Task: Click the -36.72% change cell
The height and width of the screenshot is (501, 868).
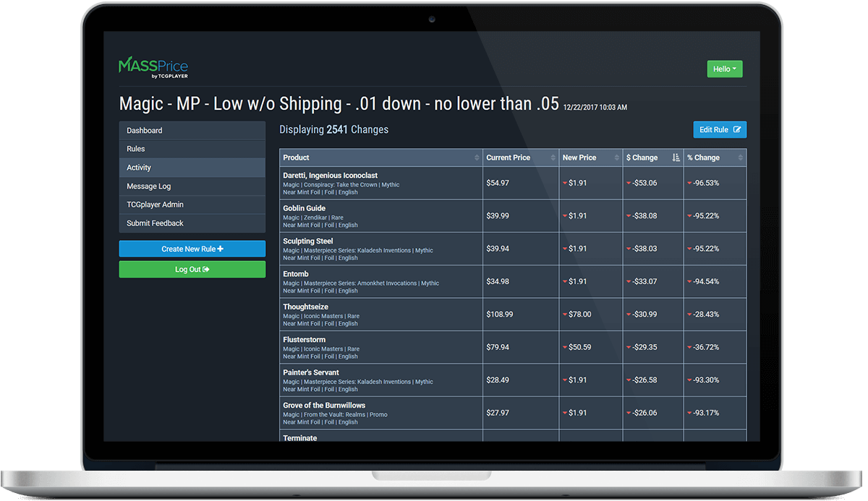Action: 715,347
